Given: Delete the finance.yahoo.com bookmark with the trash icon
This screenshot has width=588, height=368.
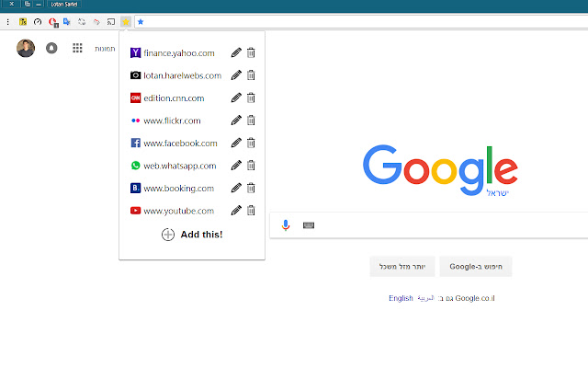Looking at the screenshot, I should pyautogui.click(x=251, y=52).
